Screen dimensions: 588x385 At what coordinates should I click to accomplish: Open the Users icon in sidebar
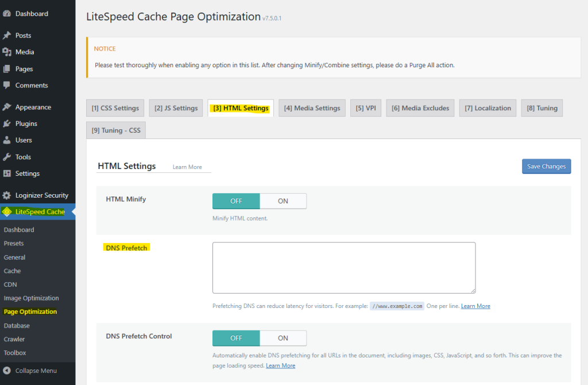pyautogui.click(x=7, y=140)
